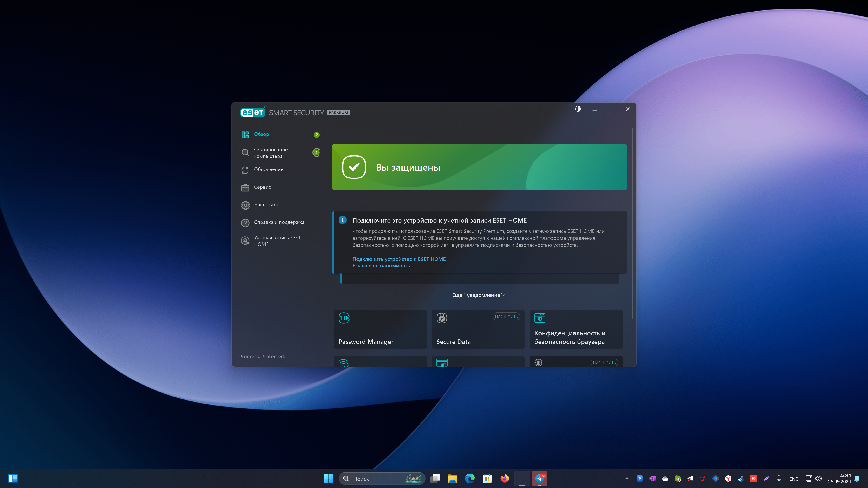Open Конфиденциальность и безопасность браузера tile
Viewport: 868px width, 488px height.
(x=576, y=329)
